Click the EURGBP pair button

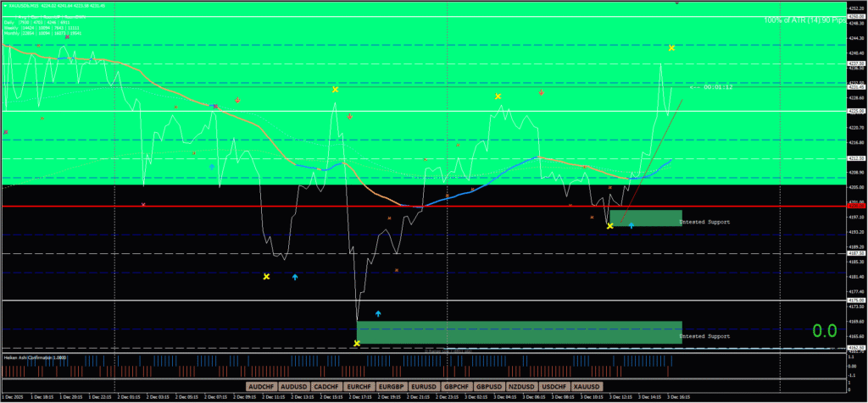coord(392,386)
